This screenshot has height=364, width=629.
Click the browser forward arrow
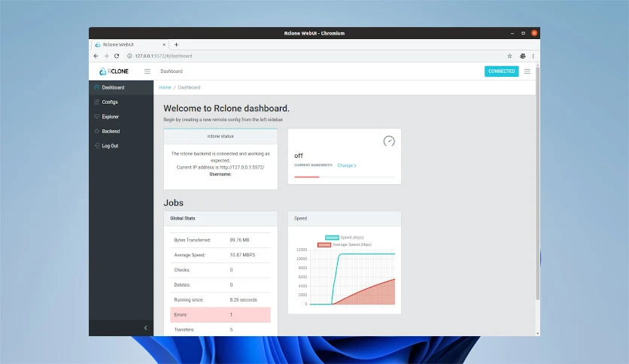(x=106, y=56)
